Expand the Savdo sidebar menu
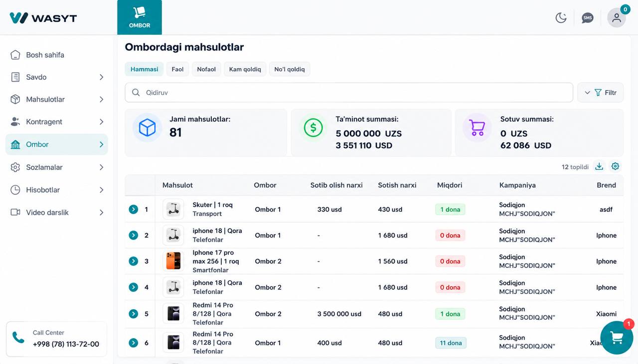Image resolution: width=638 pixels, height=364 pixels. click(x=56, y=77)
